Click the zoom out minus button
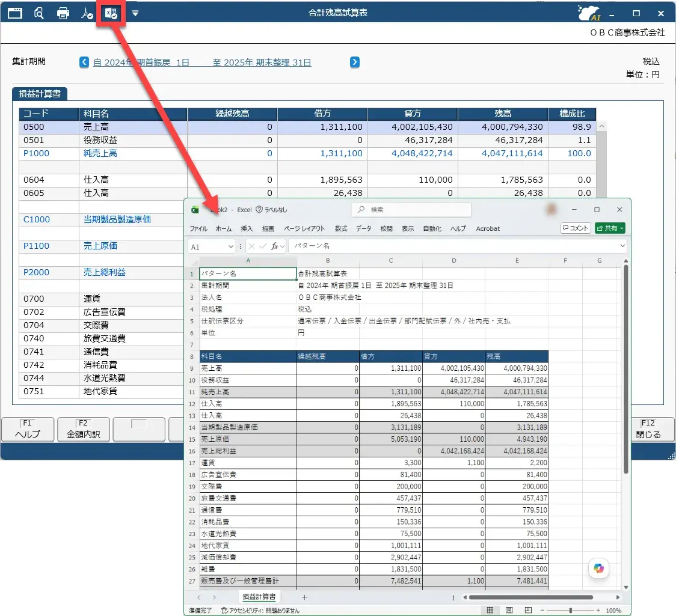The image size is (676, 616). pos(542,611)
